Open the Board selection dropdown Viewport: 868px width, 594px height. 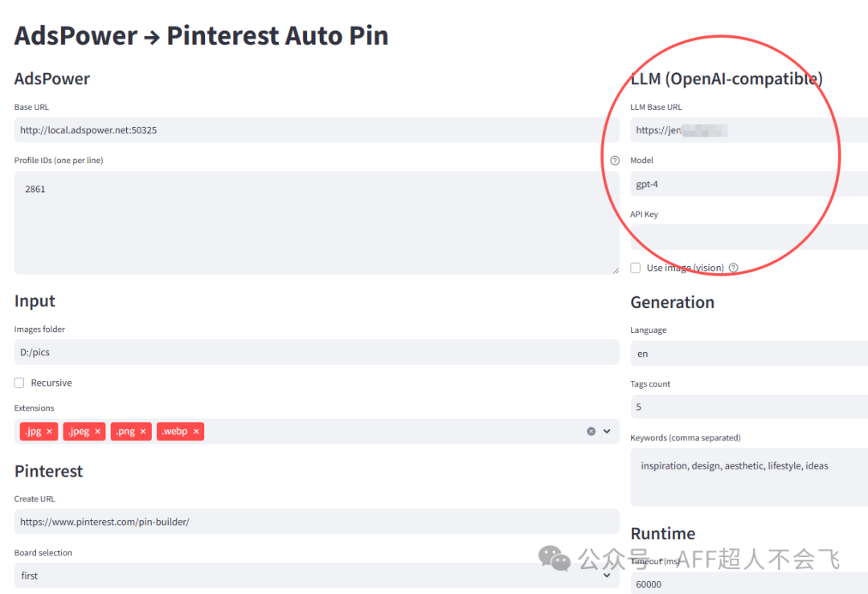607,576
